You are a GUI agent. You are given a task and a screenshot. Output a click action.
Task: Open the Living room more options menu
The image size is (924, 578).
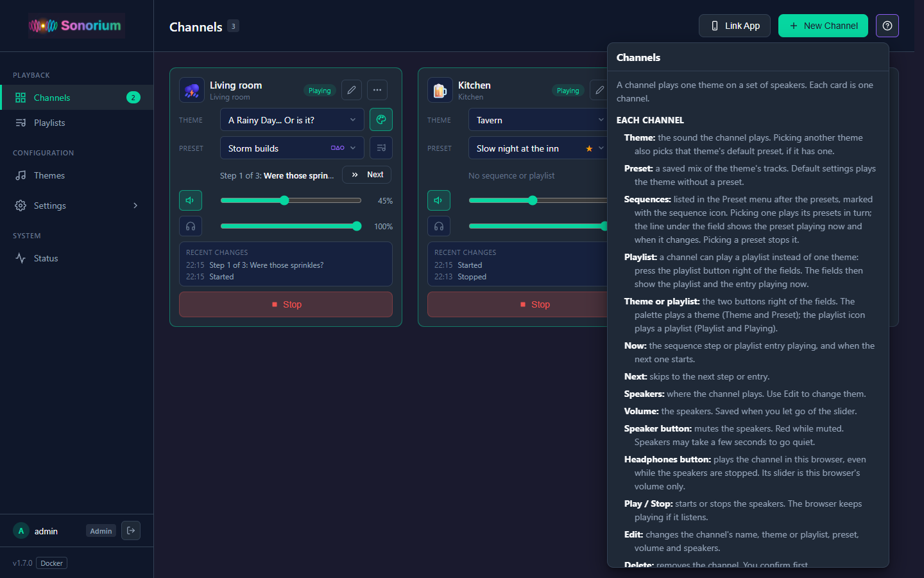(377, 90)
